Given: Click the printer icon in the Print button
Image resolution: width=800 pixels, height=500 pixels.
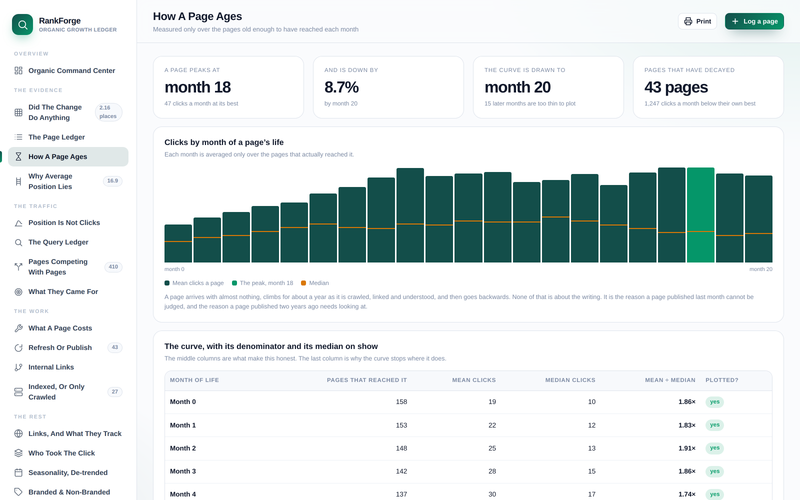Looking at the screenshot, I should pos(688,21).
